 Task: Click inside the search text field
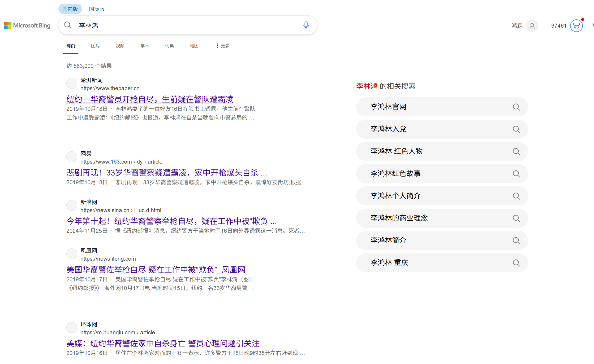[x=186, y=25]
